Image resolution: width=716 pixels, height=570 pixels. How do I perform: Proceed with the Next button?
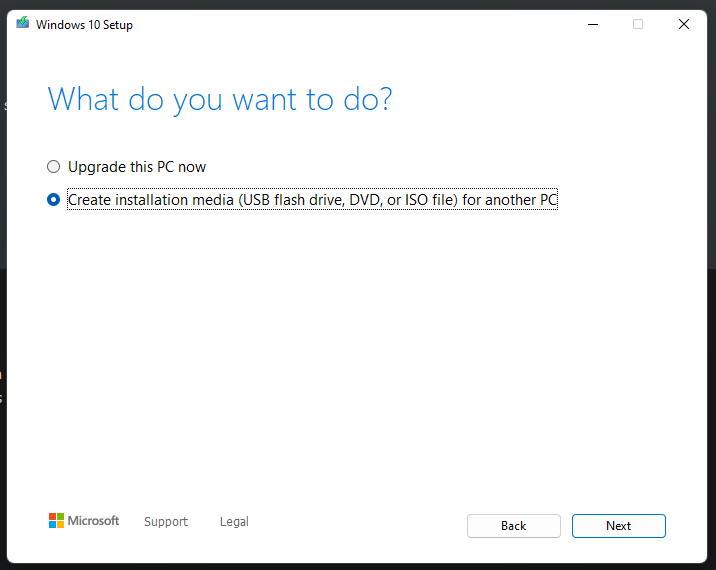coord(618,526)
